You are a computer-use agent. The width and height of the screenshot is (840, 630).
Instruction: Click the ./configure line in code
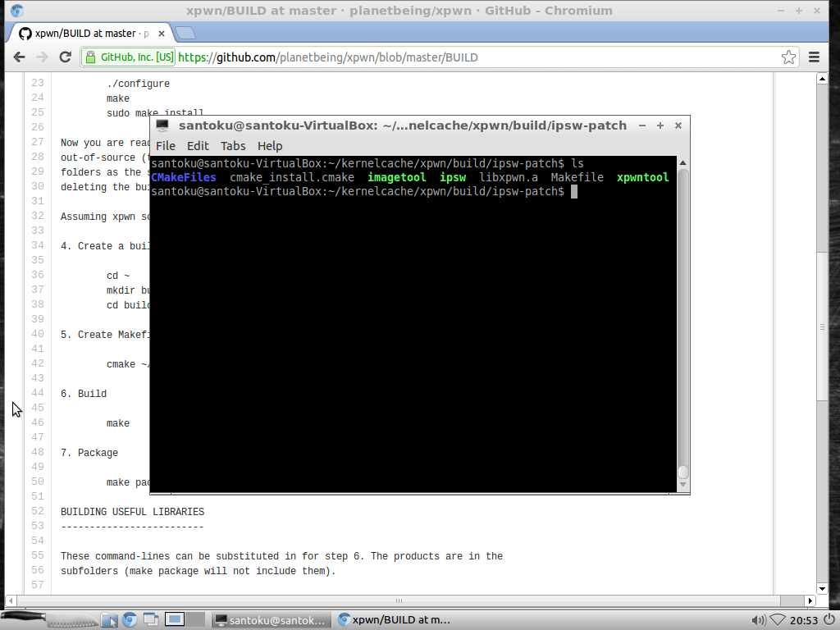click(138, 84)
